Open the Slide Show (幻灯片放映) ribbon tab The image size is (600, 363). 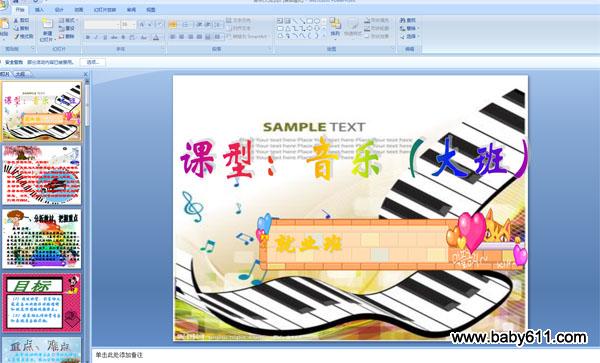pos(104,10)
